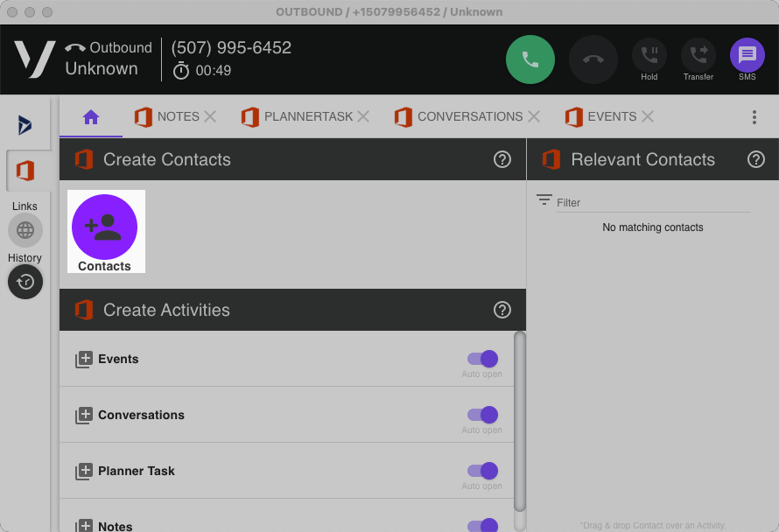This screenshot has width=779, height=532.
Task: Open Create Contacts help icon
Action: pyautogui.click(x=502, y=159)
